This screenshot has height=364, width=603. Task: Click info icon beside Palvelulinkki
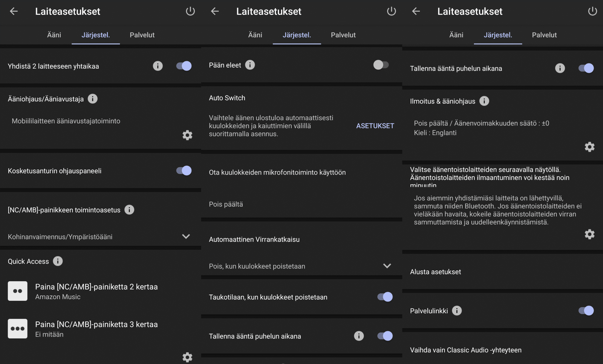pyautogui.click(x=457, y=311)
